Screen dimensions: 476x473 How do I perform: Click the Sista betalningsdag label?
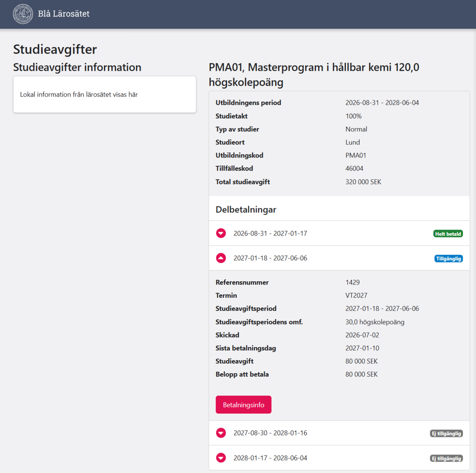pyautogui.click(x=245, y=348)
